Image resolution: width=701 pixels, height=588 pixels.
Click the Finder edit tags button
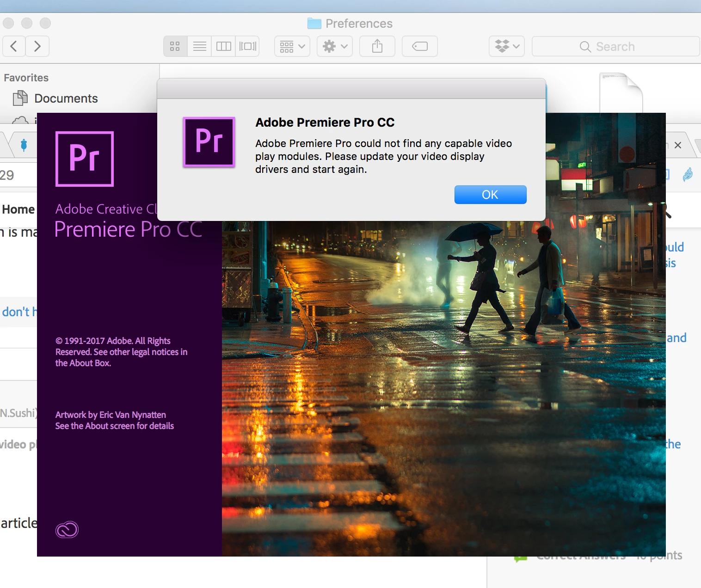pyautogui.click(x=420, y=46)
